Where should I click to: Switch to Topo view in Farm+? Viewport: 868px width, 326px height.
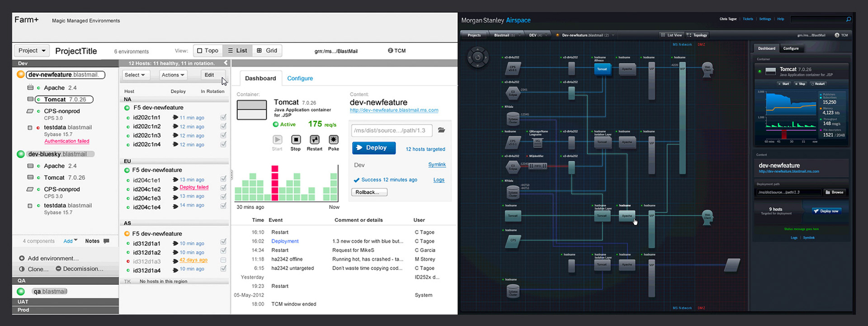pos(208,50)
